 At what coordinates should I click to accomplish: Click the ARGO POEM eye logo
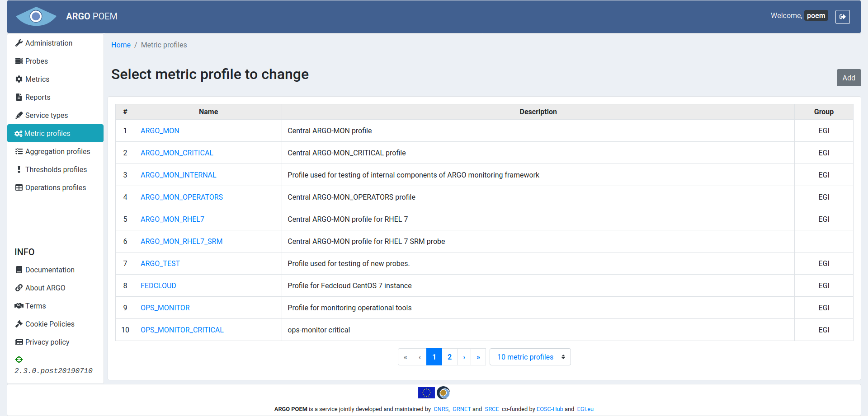click(x=36, y=17)
